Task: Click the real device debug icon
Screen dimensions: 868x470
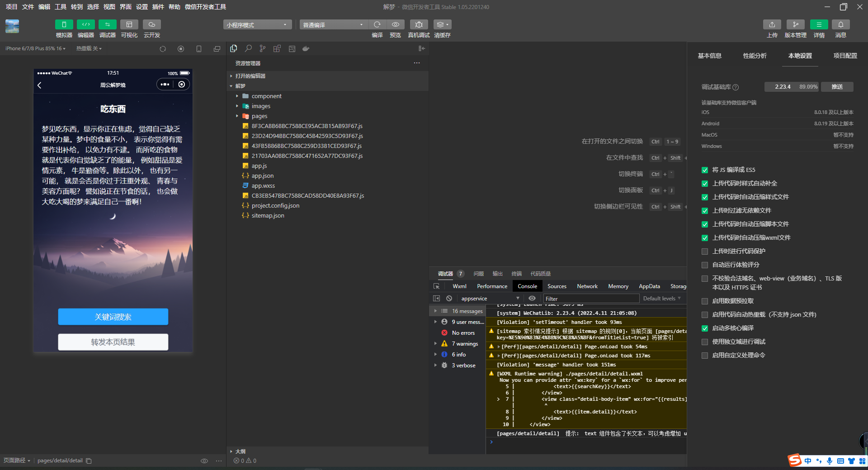Action: pyautogui.click(x=419, y=24)
